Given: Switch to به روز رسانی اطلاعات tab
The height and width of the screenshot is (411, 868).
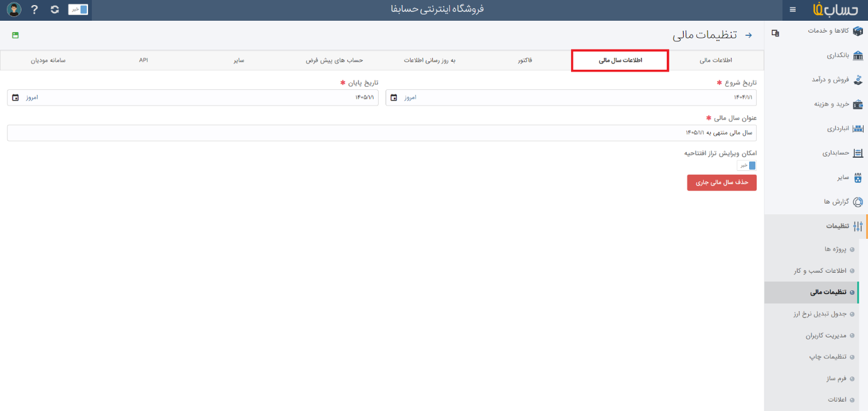Looking at the screenshot, I should tap(430, 60).
